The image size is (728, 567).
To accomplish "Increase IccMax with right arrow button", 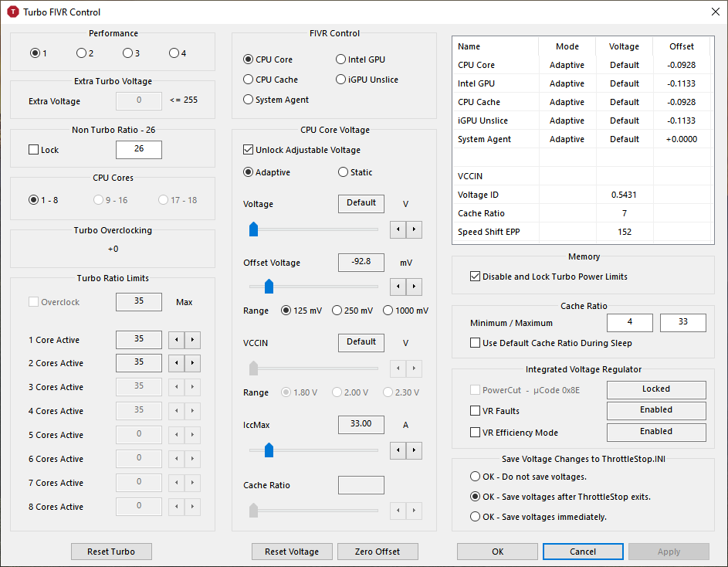I will (x=415, y=450).
